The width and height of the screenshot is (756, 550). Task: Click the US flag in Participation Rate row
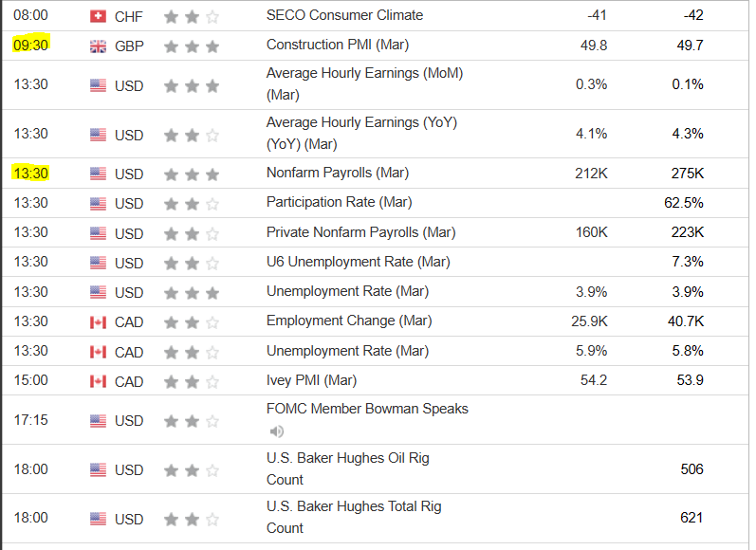[x=98, y=203]
